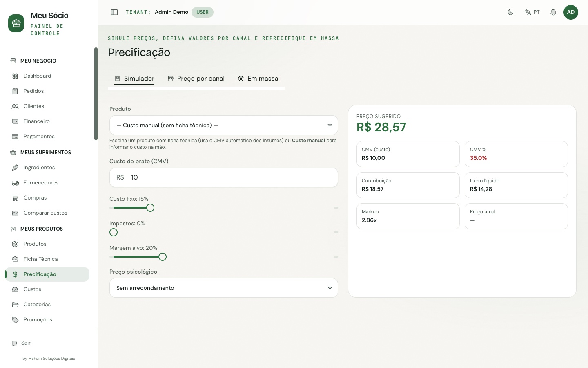Viewport: 588px width, 368px height.
Task: Click the Custo do prato value field
Action: point(224,177)
